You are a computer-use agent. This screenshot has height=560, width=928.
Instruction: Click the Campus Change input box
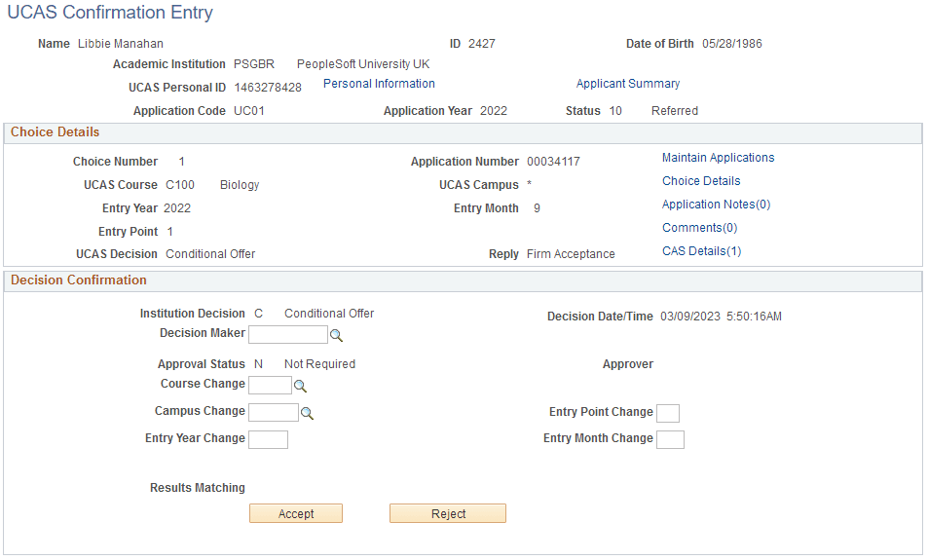274,413
